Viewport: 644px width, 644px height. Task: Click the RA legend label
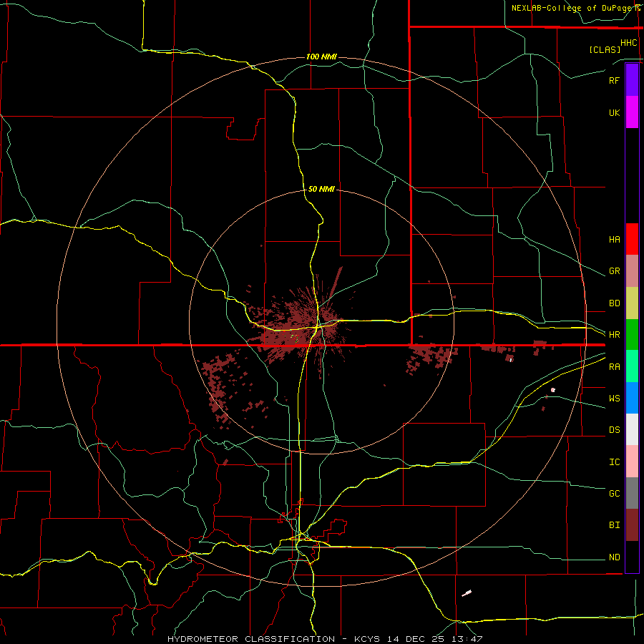click(614, 367)
